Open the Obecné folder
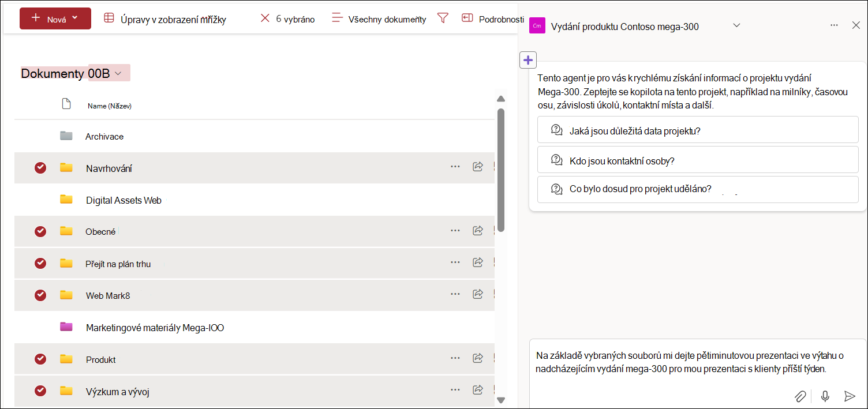 click(100, 231)
